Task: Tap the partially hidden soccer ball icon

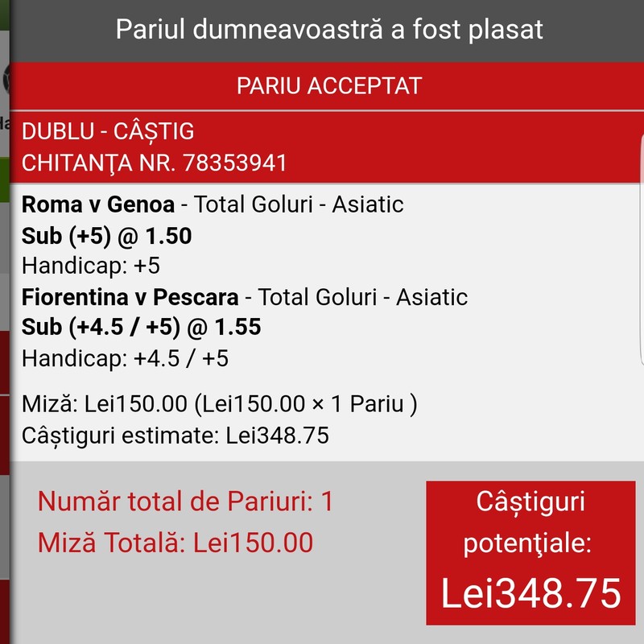Action: (x=6, y=79)
